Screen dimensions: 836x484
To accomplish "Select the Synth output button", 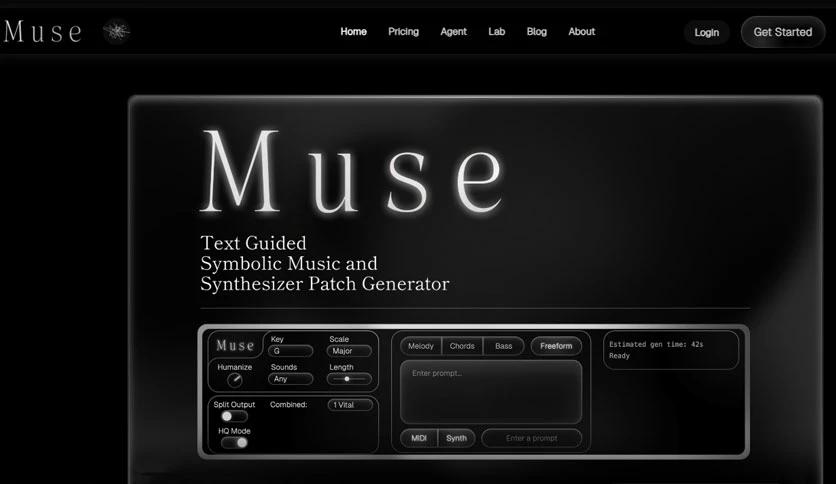I will pos(456,438).
